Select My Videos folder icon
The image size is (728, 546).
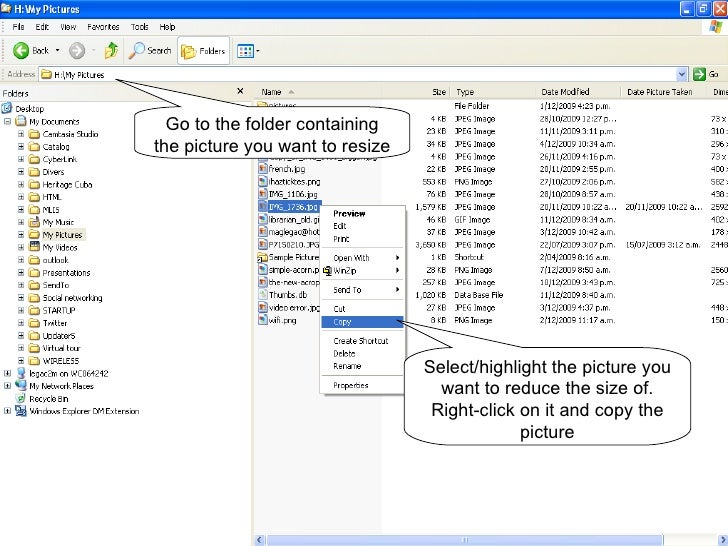pyautogui.click(x=34, y=247)
